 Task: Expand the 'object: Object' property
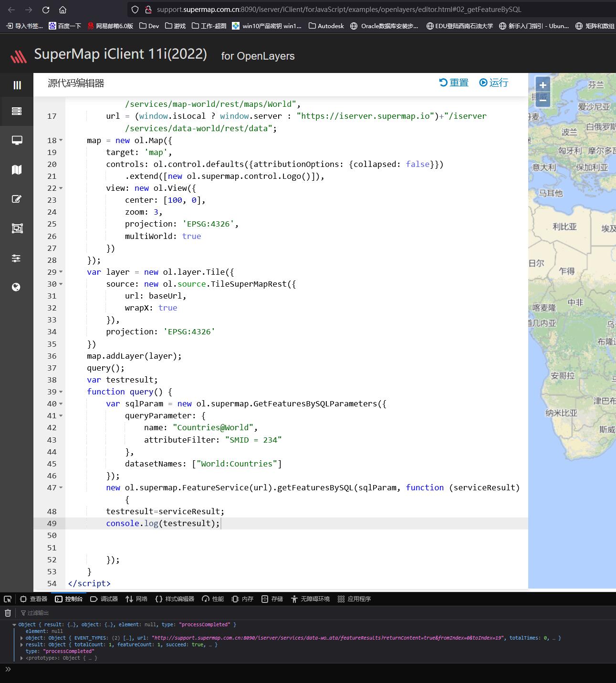point(21,638)
